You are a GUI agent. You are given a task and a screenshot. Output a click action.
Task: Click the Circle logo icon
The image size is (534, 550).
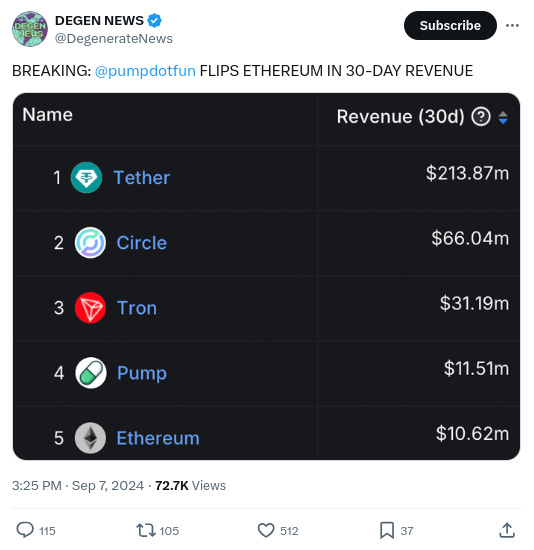(90, 242)
